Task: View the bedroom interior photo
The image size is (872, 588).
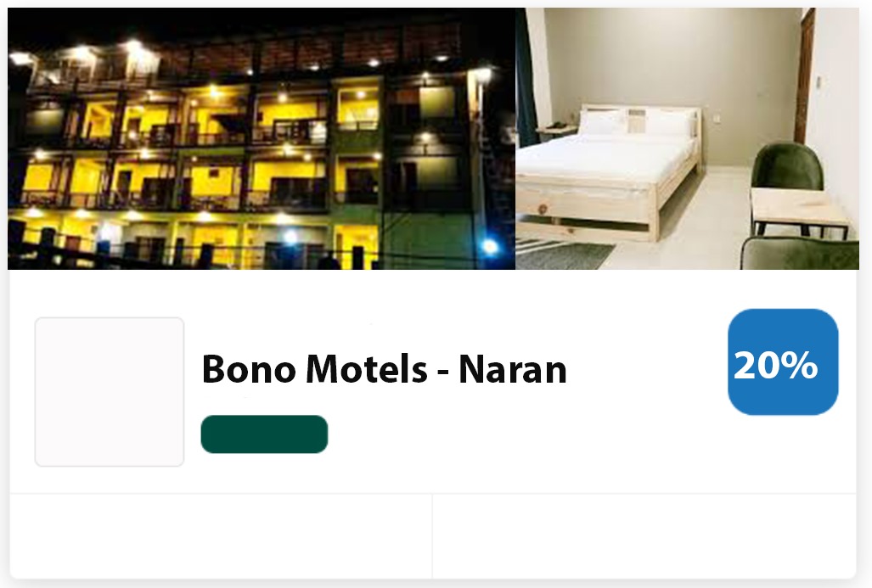Action: pyautogui.click(x=688, y=138)
